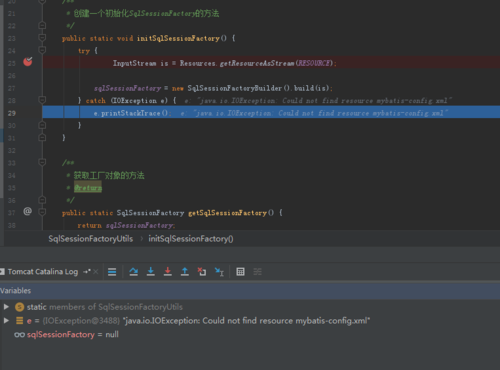Collapse the method fold marker at line 23
500x370 pixels.
42,38
